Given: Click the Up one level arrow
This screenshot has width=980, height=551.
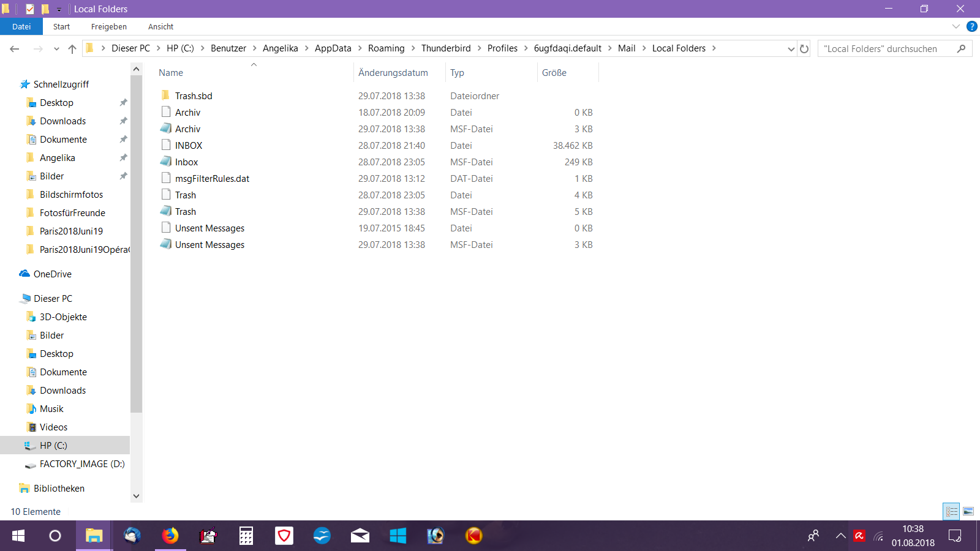Looking at the screenshot, I should 72,49.
